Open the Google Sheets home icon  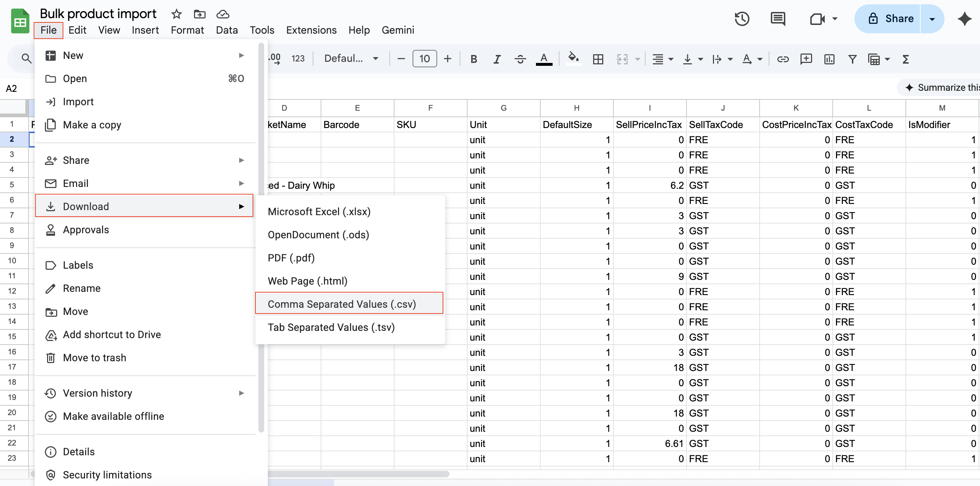point(20,21)
